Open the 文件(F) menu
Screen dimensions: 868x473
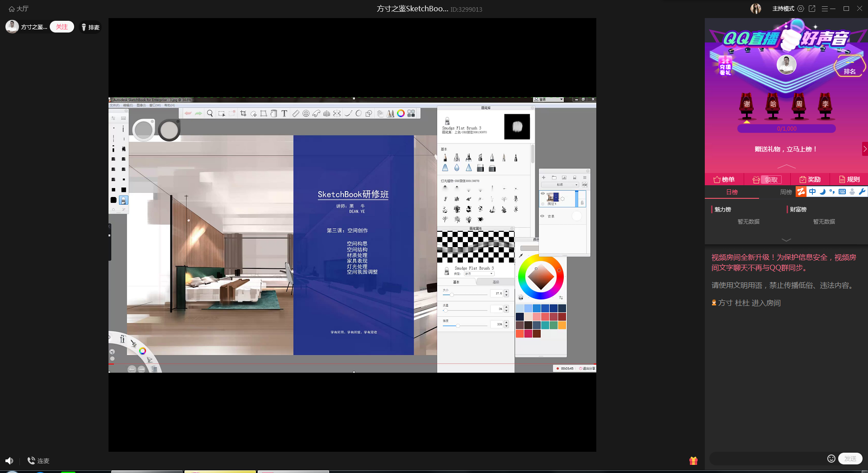[x=115, y=105]
